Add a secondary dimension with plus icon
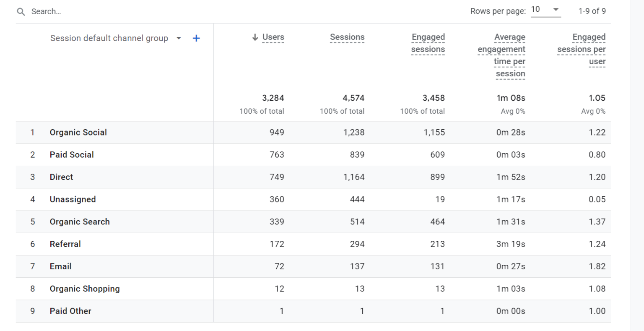The image size is (644, 331). click(196, 38)
